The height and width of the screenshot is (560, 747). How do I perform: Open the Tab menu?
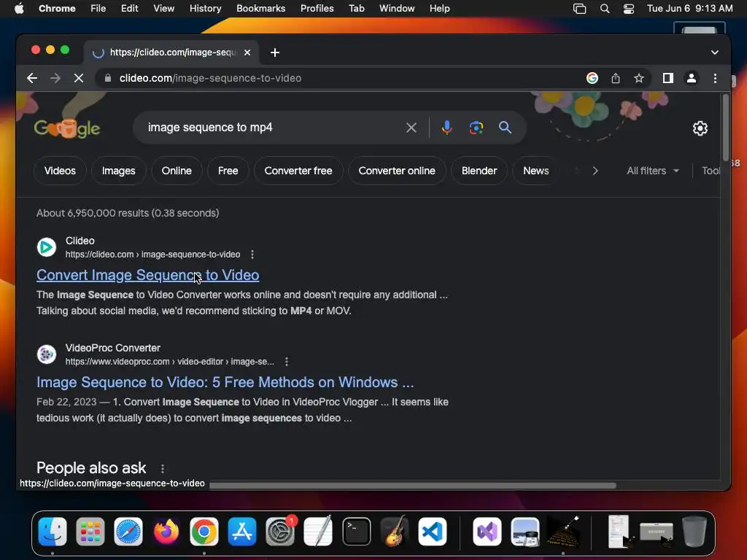356,9
